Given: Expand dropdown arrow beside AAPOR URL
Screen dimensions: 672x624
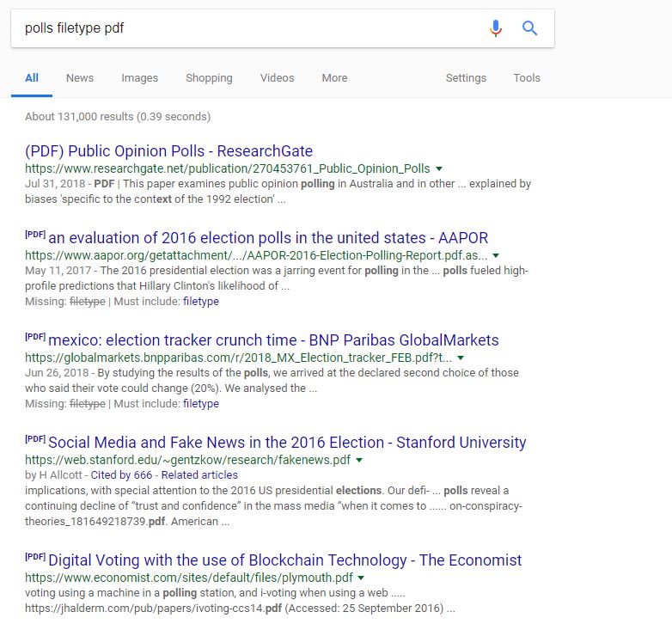Looking at the screenshot, I should (496, 256).
